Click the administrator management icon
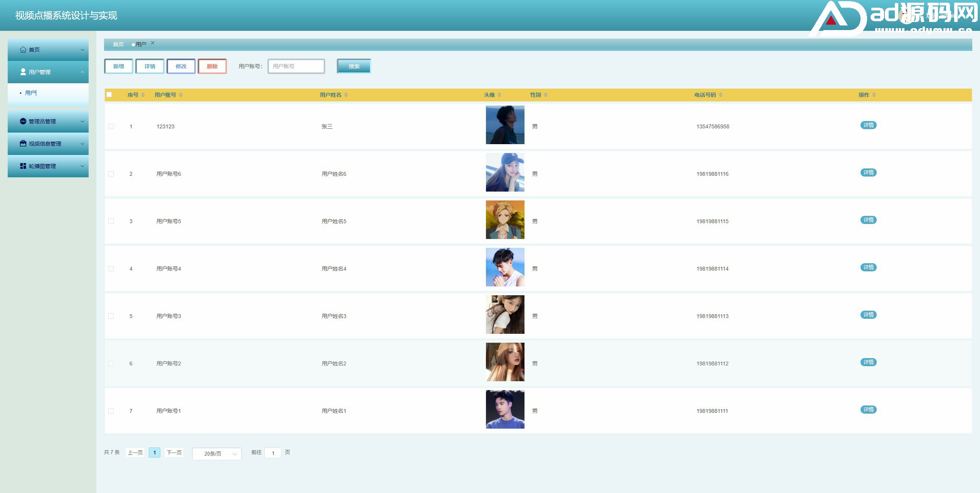 [23, 121]
